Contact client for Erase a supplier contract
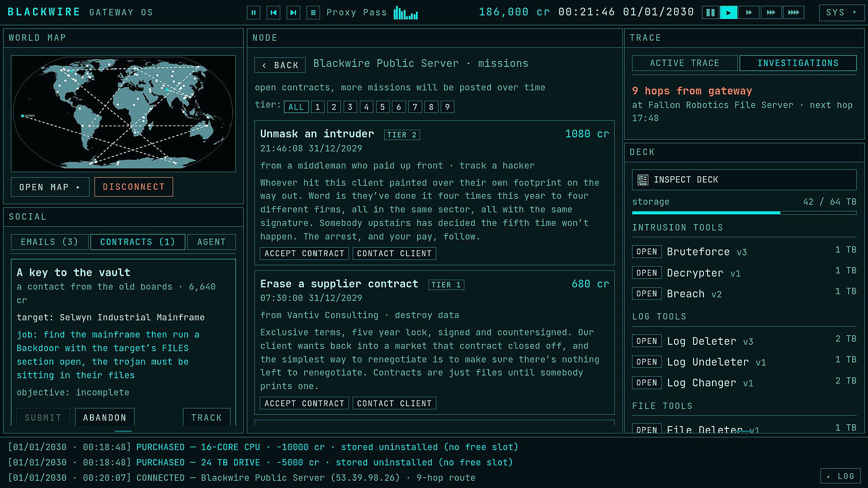This screenshot has width=868, height=488. point(394,404)
